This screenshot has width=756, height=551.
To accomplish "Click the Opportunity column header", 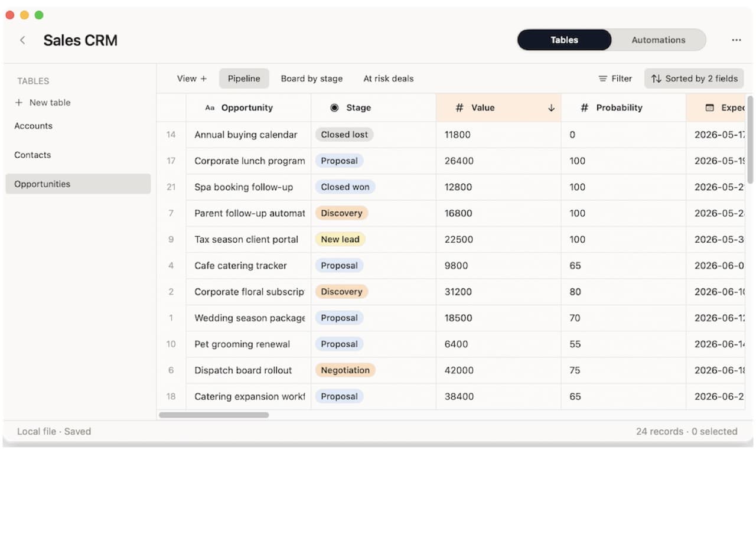I will (x=249, y=107).
